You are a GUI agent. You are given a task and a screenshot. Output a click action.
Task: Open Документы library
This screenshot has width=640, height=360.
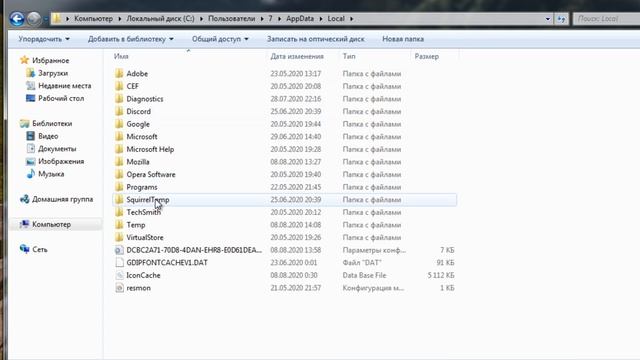tap(57, 149)
